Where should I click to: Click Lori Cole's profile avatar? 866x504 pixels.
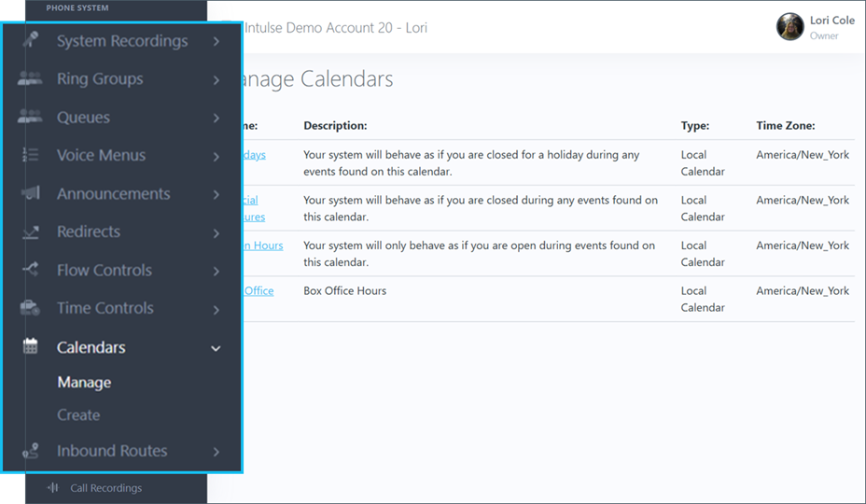[790, 26]
